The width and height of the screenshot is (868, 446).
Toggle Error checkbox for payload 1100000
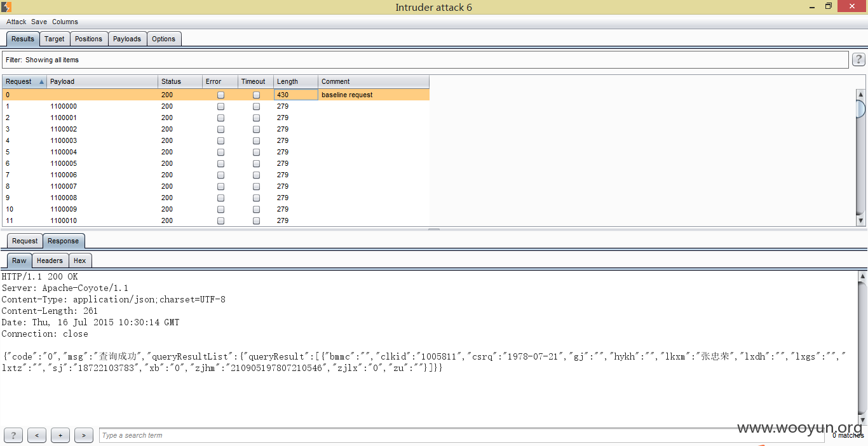point(220,106)
